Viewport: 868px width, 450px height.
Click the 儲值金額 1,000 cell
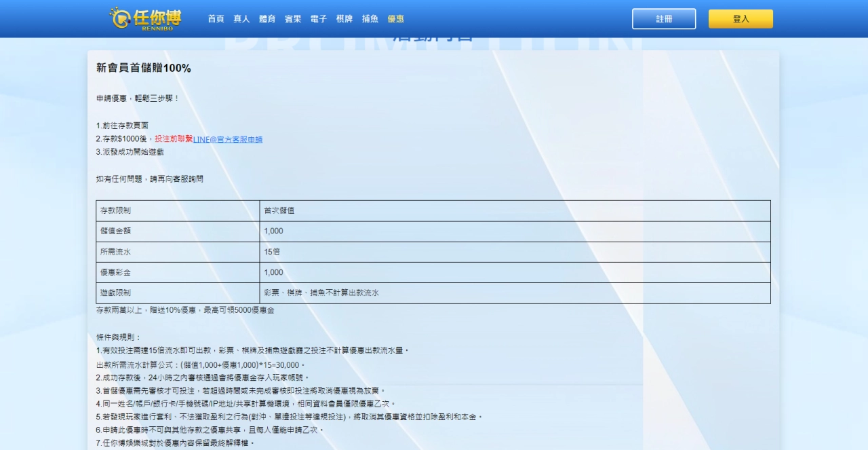[x=269, y=231]
